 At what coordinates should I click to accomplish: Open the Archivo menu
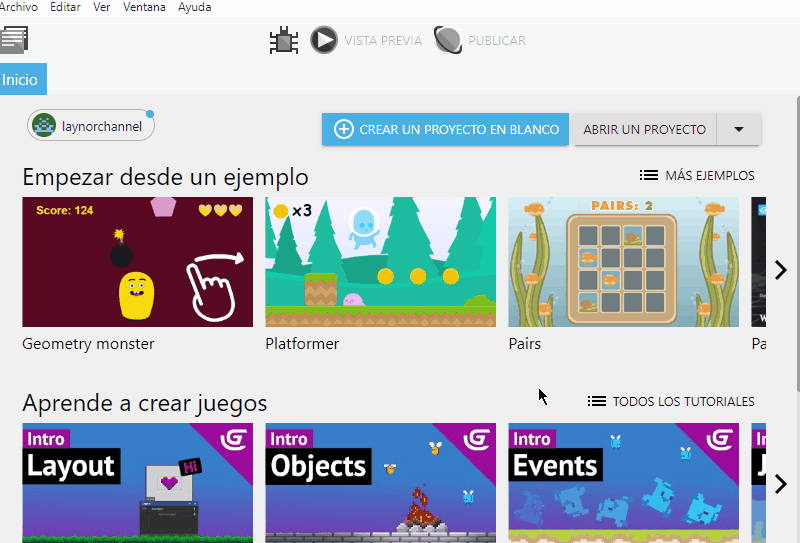19,7
